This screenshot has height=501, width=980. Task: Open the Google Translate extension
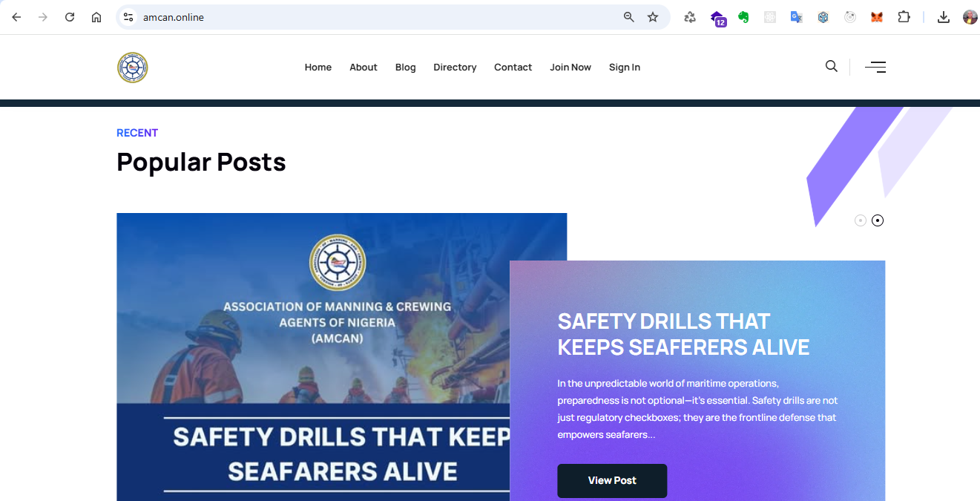click(796, 17)
